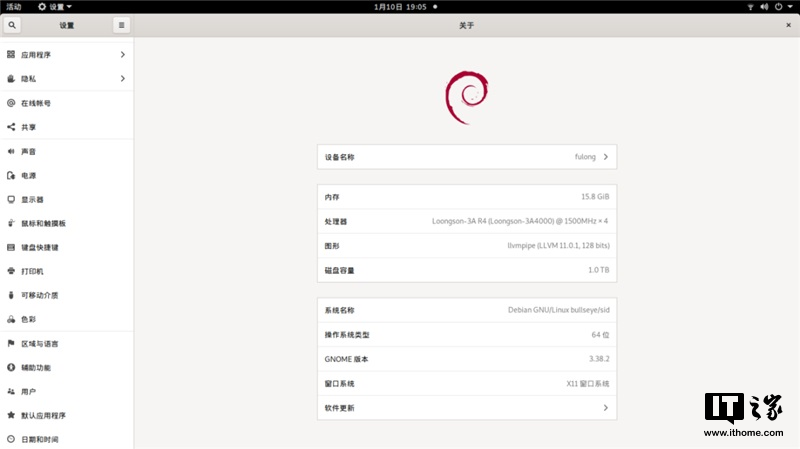Click the Region and Language flag icon

coord(11,343)
